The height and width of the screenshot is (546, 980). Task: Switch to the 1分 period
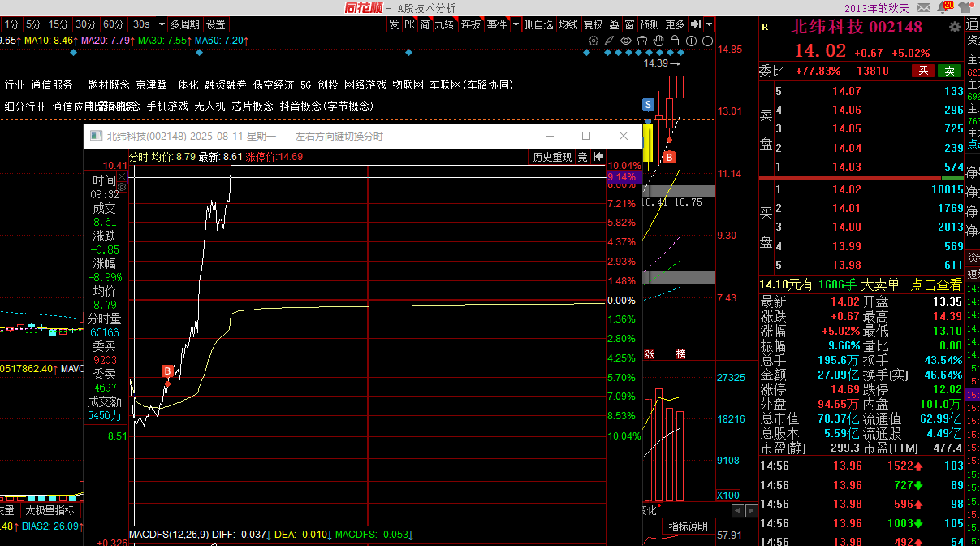11,24
